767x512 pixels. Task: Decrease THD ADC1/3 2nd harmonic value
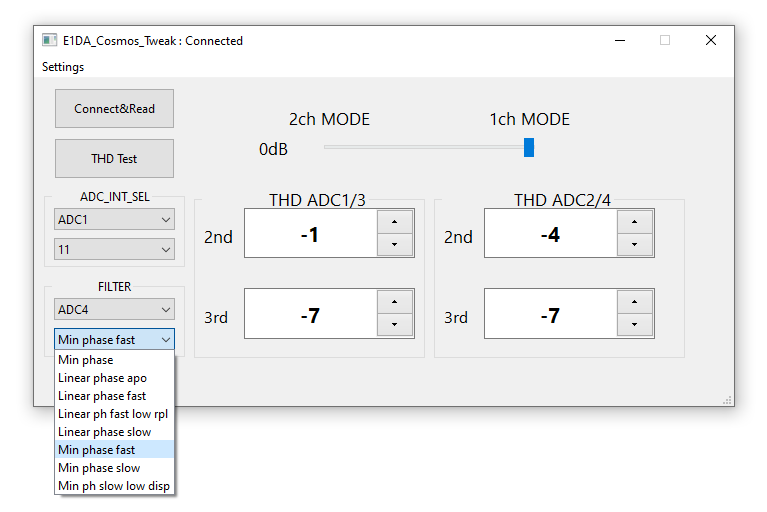point(395,245)
